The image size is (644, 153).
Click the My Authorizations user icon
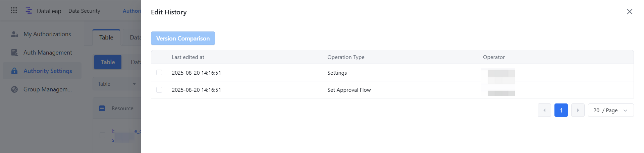click(x=14, y=34)
